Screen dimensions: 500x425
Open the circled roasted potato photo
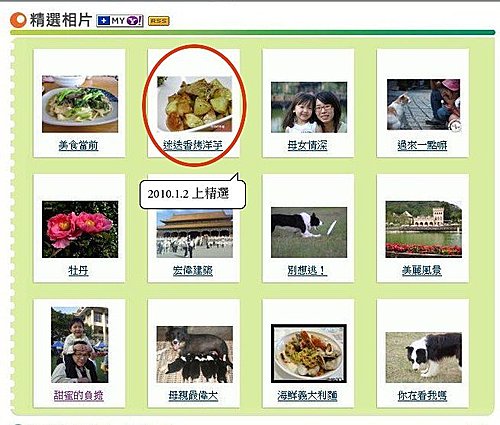point(194,104)
